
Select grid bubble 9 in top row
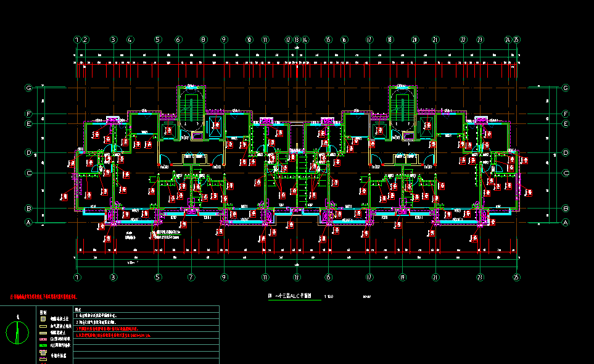pos(224,39)
